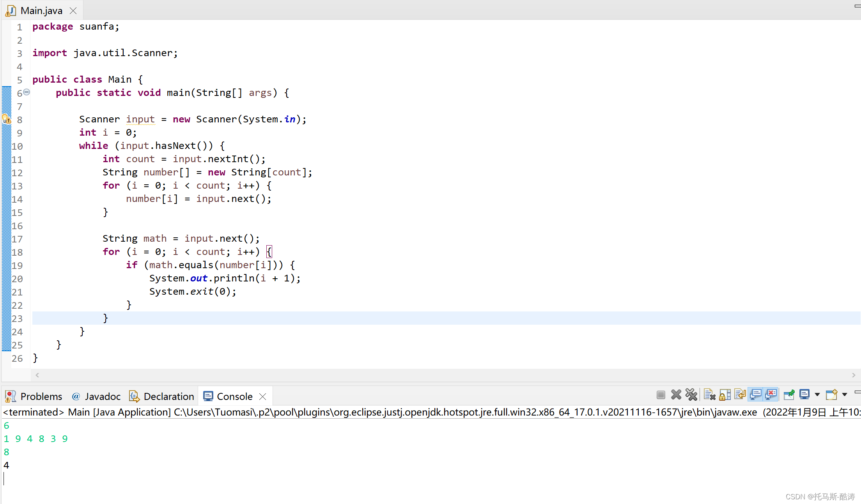
Task: Click right arrow of horizontal editor scrollbar
Action: pos(854,375)
